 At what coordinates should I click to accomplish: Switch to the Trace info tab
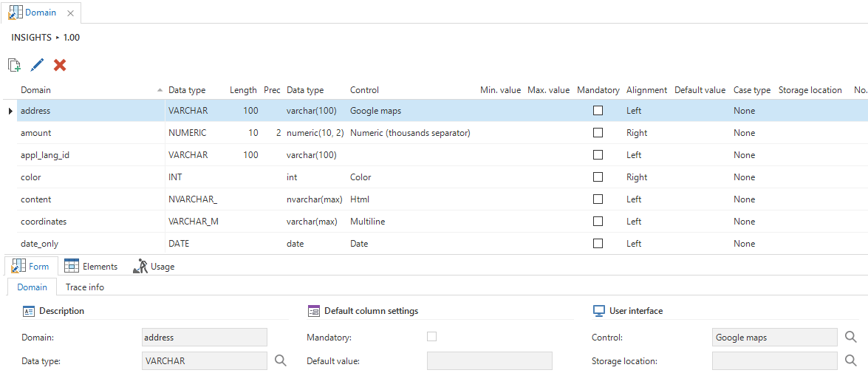(85, 287)
